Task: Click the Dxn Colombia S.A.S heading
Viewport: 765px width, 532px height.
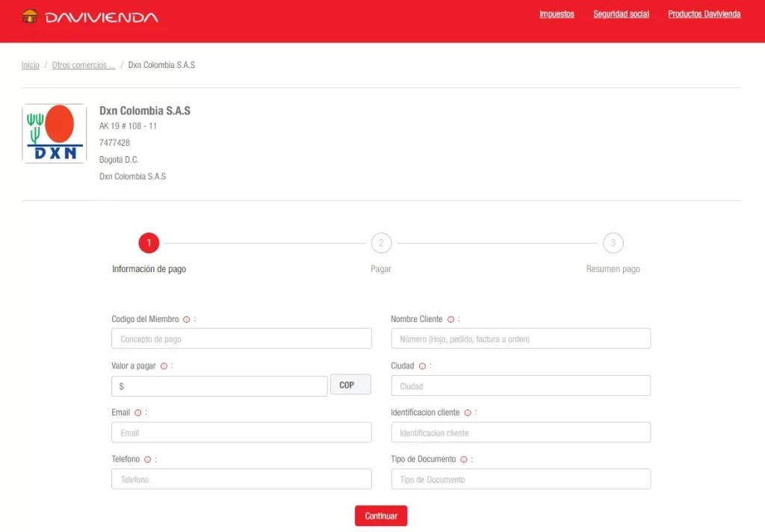Action: tap(145, 111)
